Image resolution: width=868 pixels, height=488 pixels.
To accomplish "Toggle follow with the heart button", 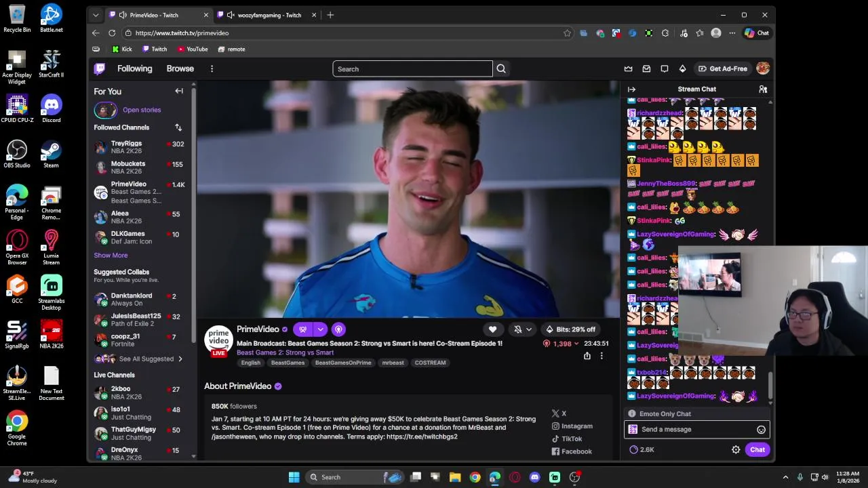I will [x=492, y=329].
